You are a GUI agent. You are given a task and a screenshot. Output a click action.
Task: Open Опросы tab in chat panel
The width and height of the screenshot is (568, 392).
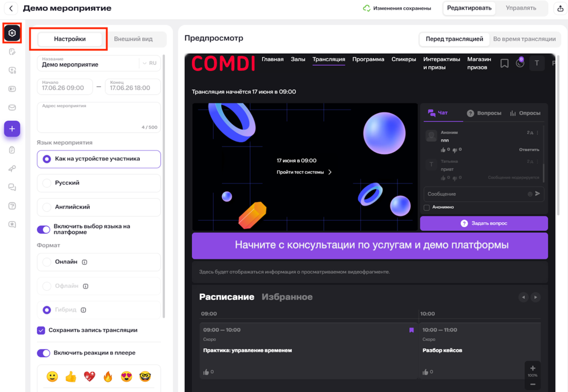tap(525, 113)
